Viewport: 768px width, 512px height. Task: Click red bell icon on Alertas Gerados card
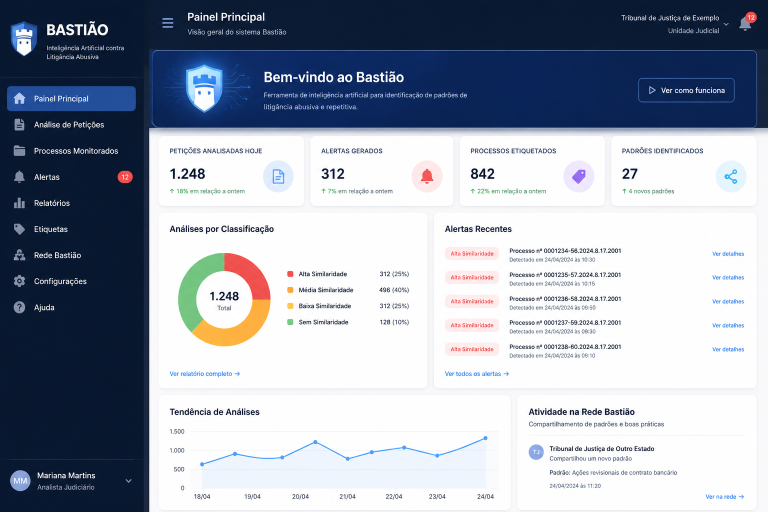click(427, 176)
